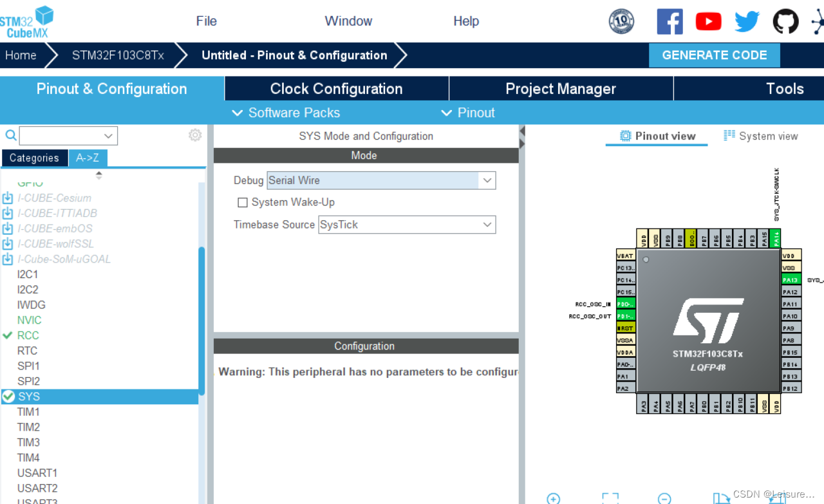The height and width of the screenshot is (504, 824).
Task: Open the Tools tab
Action: (749, 89)
